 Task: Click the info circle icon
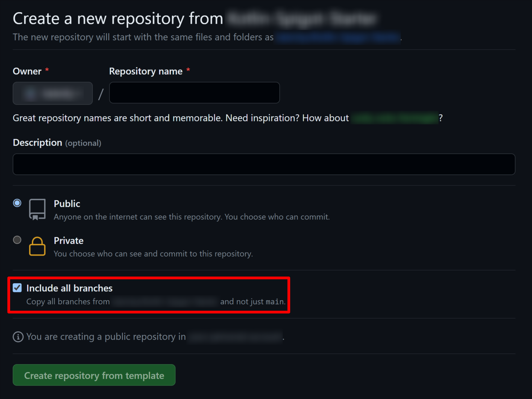(18, 337)
